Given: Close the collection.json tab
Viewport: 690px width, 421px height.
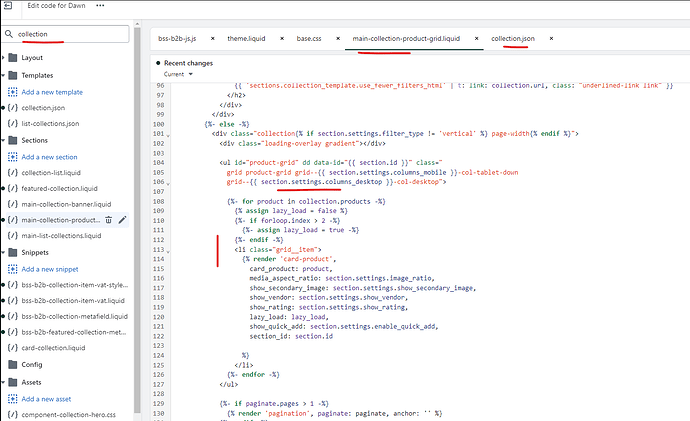Looking at the screenshot, I should point(549,38).
